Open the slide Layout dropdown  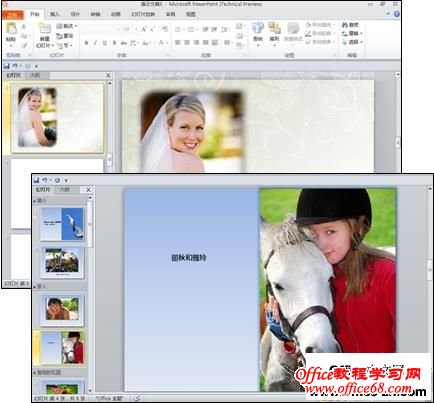(67, 26)
